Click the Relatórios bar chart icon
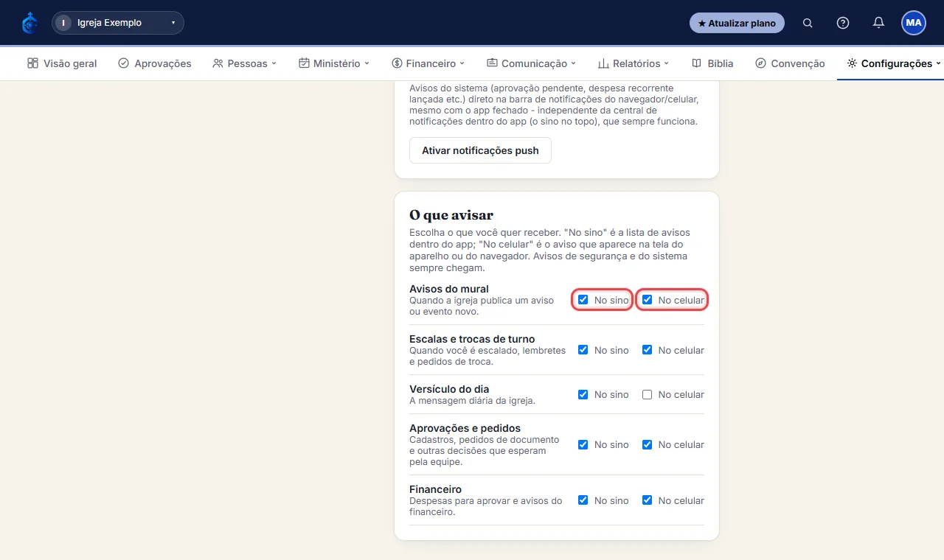The image size is (944, 560). tap(603, 63)
